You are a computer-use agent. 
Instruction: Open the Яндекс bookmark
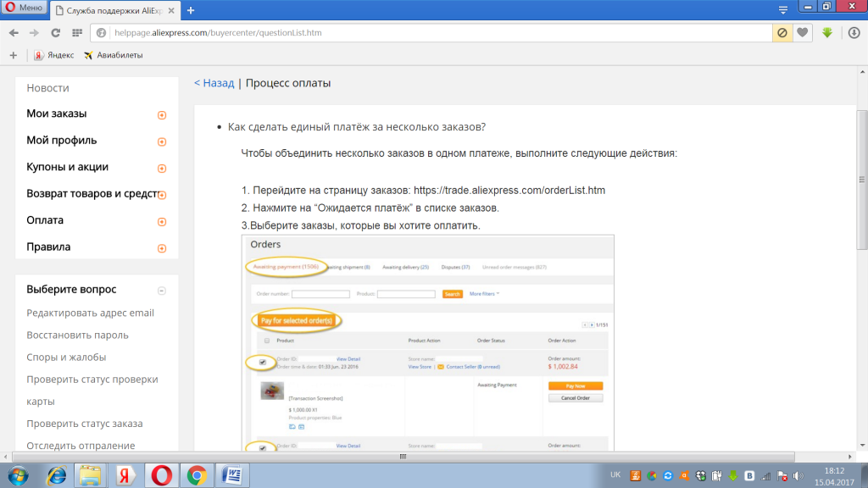(53, 55)
